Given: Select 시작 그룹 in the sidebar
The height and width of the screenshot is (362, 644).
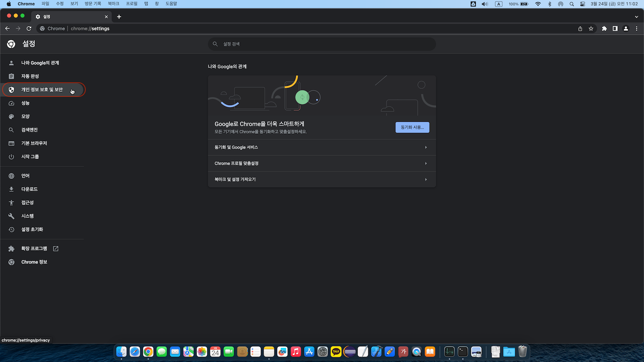Looking at the screenshot, I should (43, 157).
